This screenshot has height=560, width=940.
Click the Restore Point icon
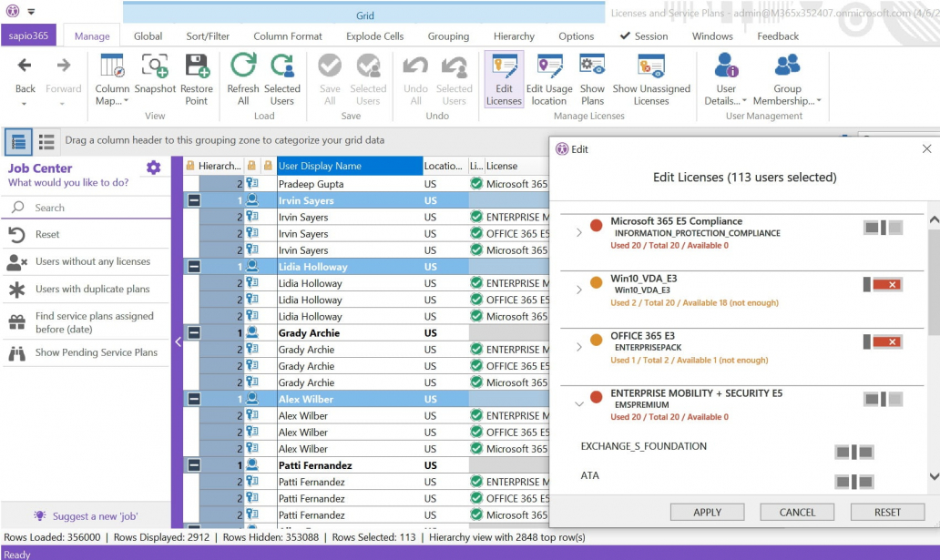point(197,79)
